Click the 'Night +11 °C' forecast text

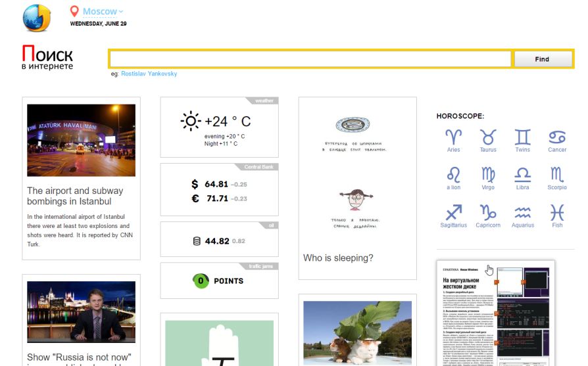click(221, 143)
